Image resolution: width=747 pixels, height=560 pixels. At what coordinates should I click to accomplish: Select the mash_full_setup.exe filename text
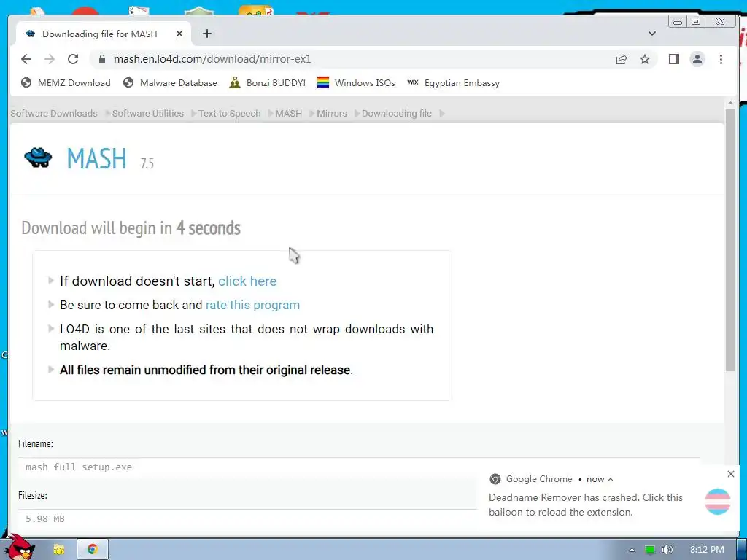coord(79,467)
